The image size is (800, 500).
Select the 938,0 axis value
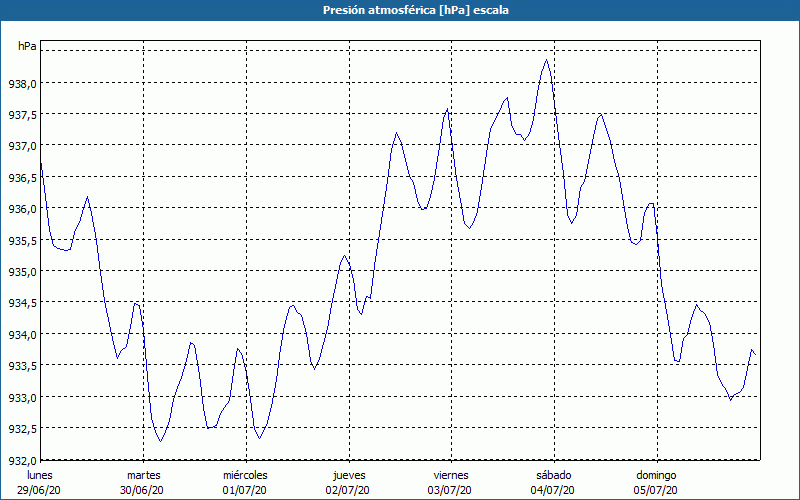(x=22, y=83)
